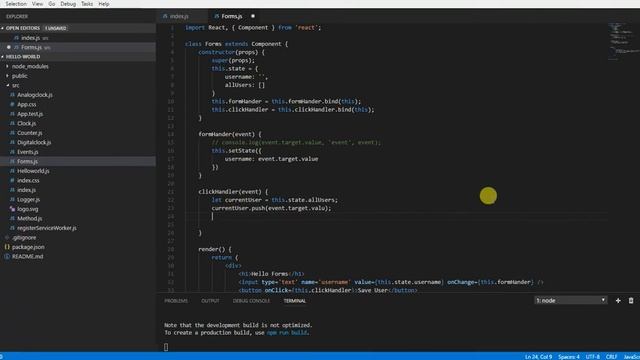
Task: Open the View menu
Action: coord(38,4)
